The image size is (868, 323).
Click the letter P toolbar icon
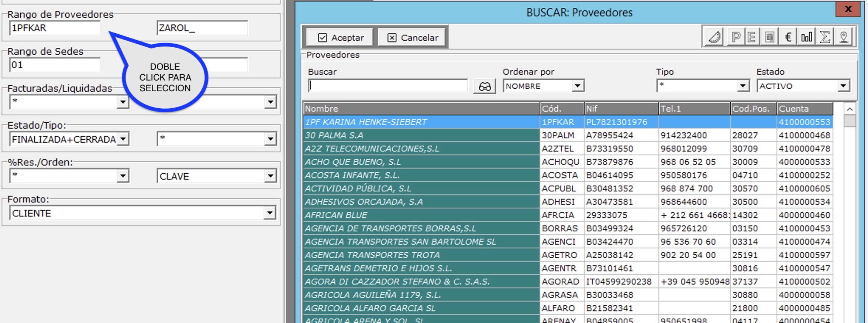point(736,37)
